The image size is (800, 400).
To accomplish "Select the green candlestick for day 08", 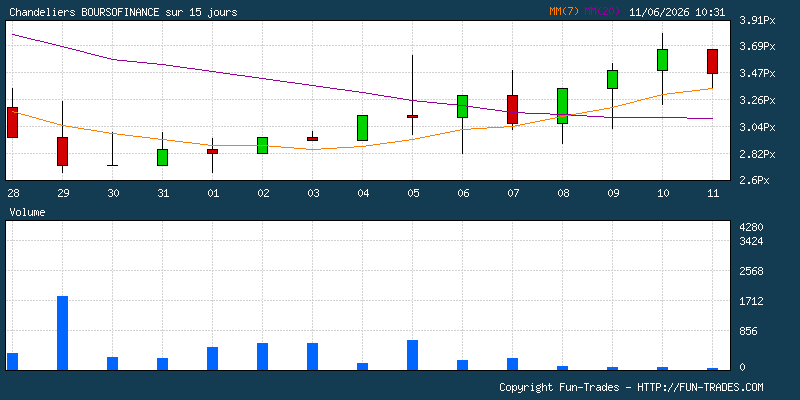I will [x=562, y=106].
